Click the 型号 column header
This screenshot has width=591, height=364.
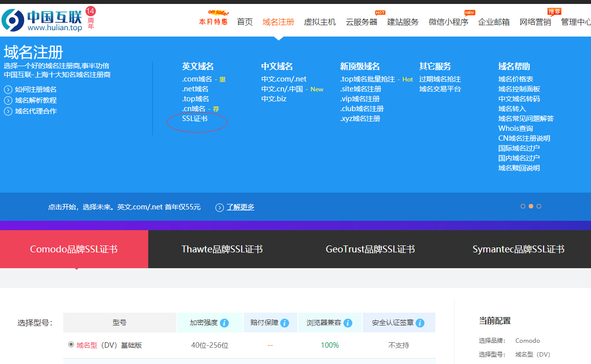pos(120,323)
